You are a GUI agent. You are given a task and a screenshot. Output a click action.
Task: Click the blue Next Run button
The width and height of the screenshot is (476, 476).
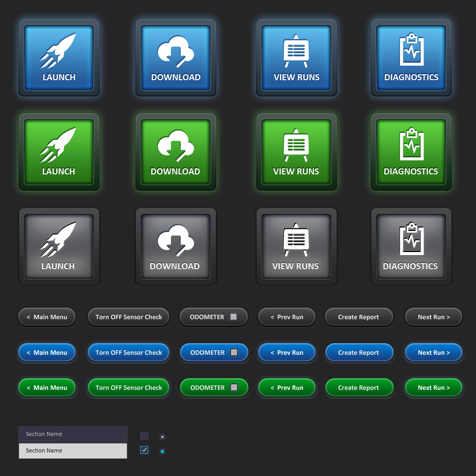click(x=433, y=352)
